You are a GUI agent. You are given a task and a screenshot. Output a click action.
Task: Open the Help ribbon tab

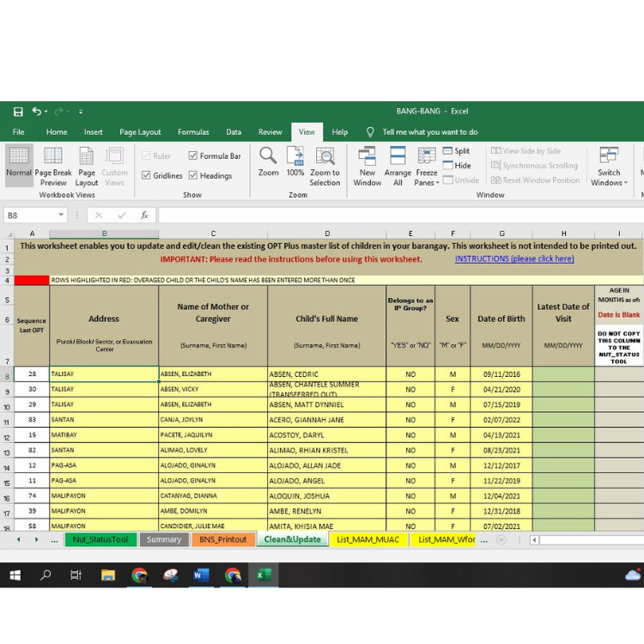[x=340, y=132]
